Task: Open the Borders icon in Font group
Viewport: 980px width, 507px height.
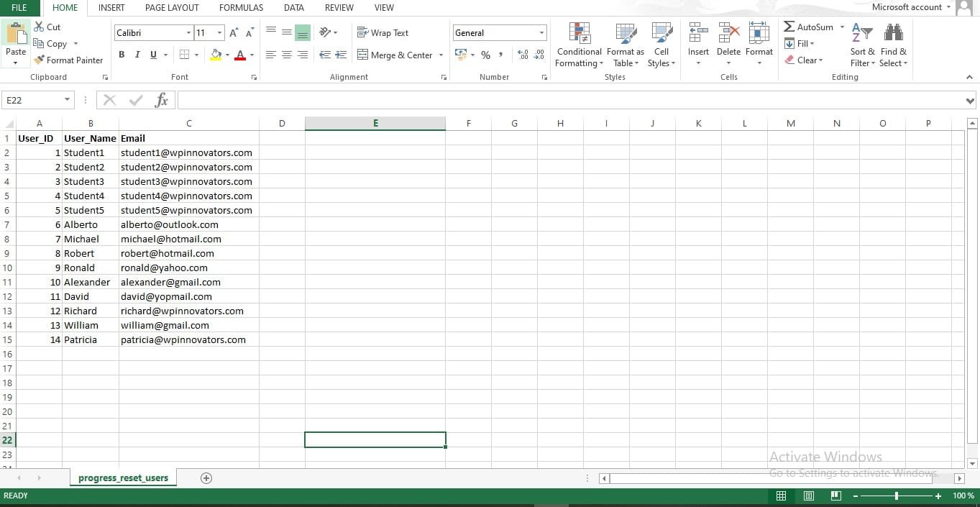Action: (x=184, y=55)
